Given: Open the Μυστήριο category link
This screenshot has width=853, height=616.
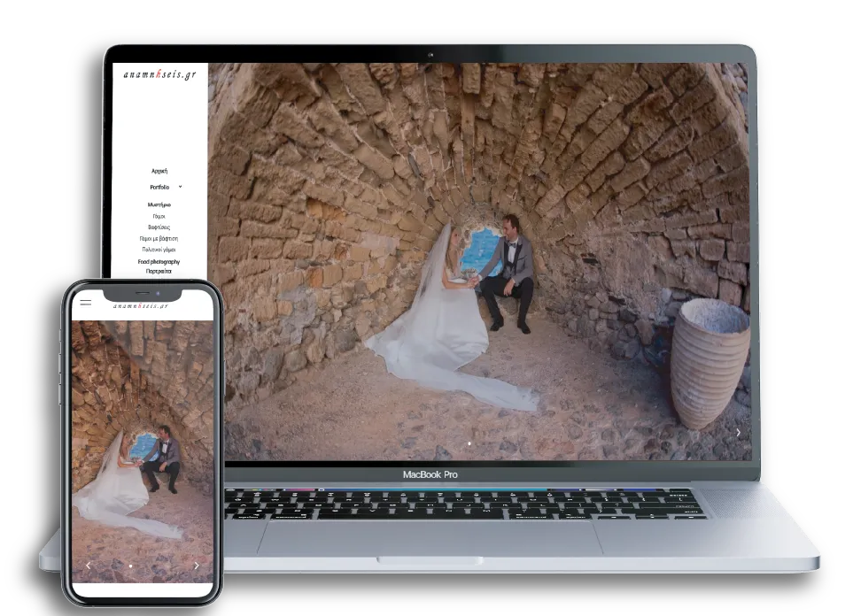Looking at the screenshot, I should pyautogui.click(x=159, y=204).
